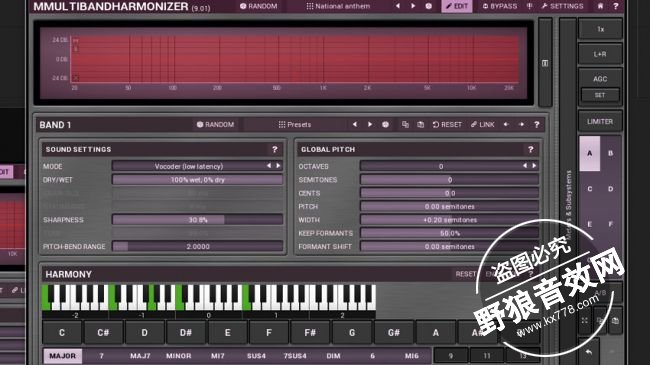Adjust SEMITONES slider
This screenshot has width=650, height=365.
tap(449, 180)
